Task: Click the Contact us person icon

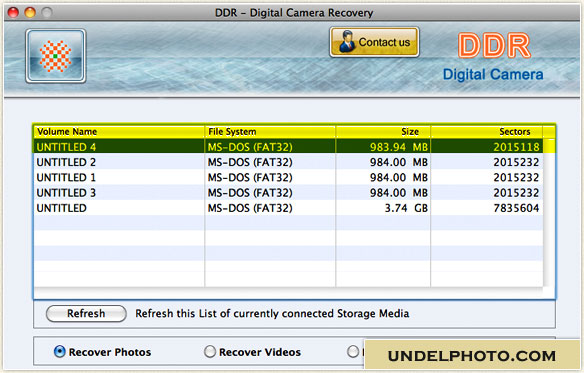Action: (x=347, y=42)
